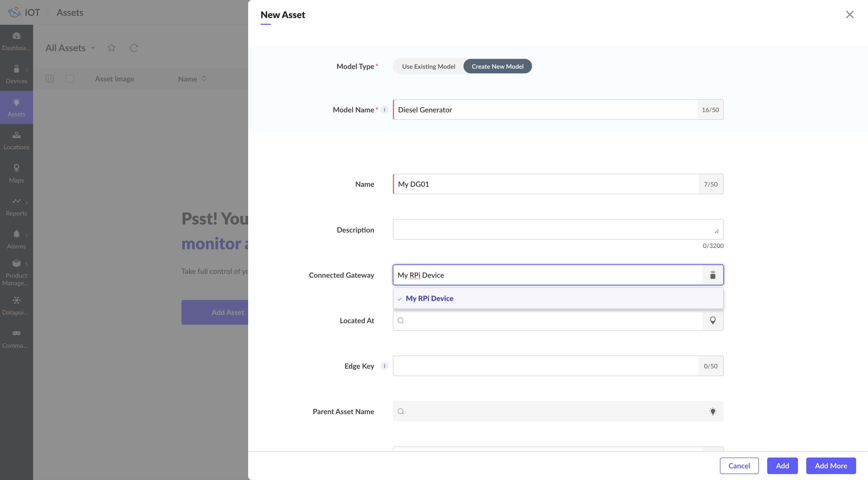Click the gateway device icon in Connected Gateway field
The image size is (868, 480).
coord(713,275)
